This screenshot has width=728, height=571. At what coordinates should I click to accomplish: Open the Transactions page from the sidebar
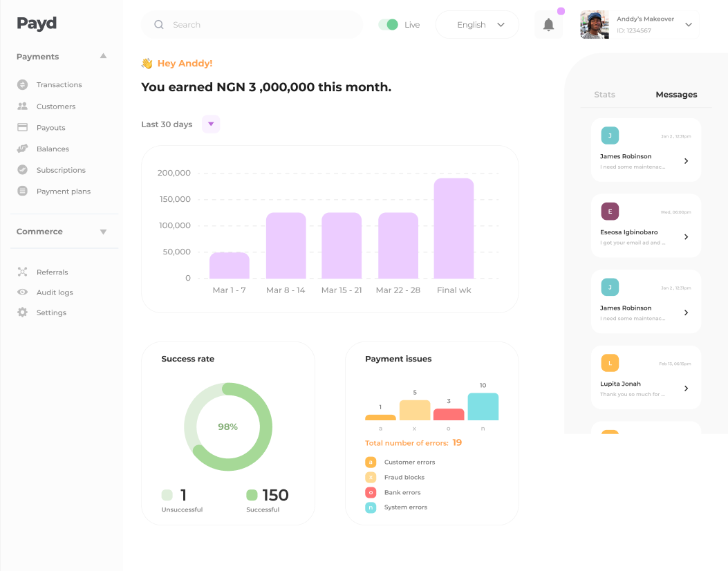(59, 84)
